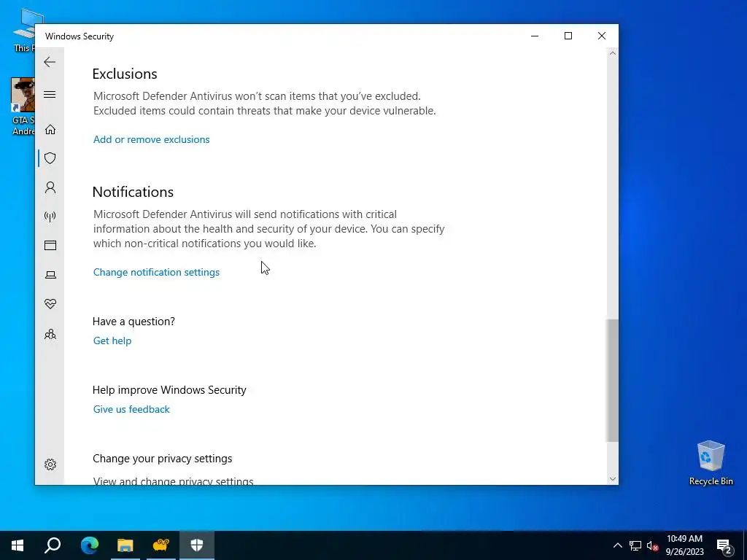Viewport: 747px width, 560px height.
Task: Go back using the back arrow
Action: point(50,62)
